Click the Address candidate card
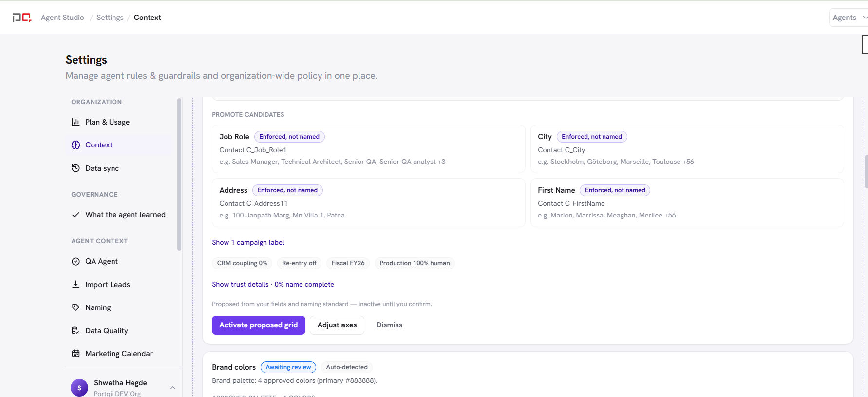Screen dimensions: 868x397 click(369, 202)
